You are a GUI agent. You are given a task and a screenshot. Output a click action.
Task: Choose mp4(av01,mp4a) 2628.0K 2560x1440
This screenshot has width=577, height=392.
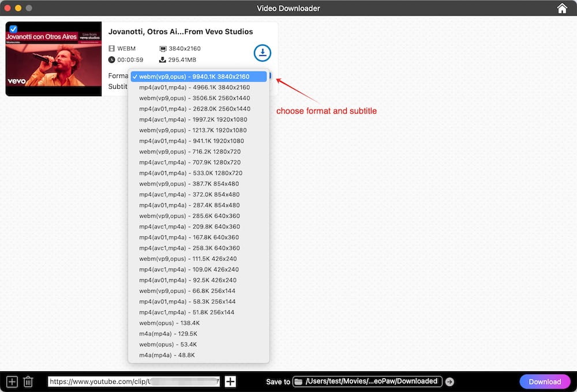pyautogui.click(x=198, y=108)
